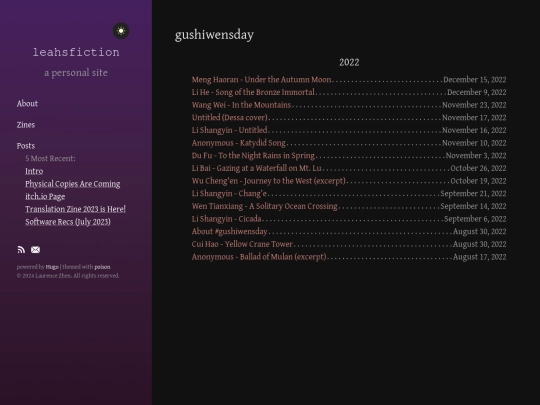The height and width of the screenshot is (405, 540).
Task: Open the Intro recent post link
Action: 34,171
